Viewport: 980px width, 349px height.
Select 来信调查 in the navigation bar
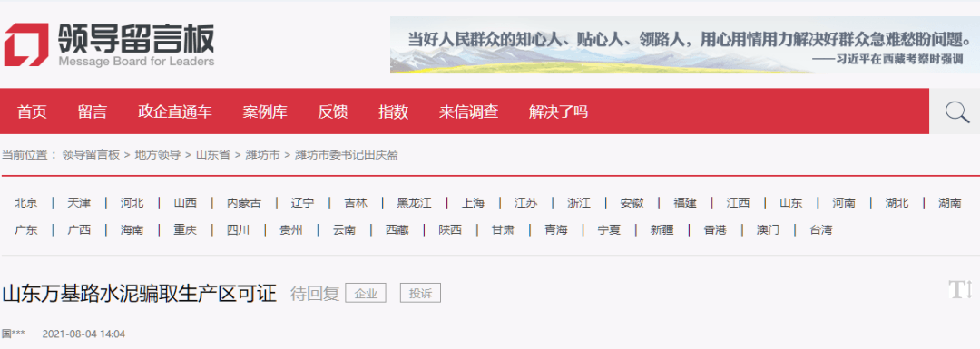(469, 111)
